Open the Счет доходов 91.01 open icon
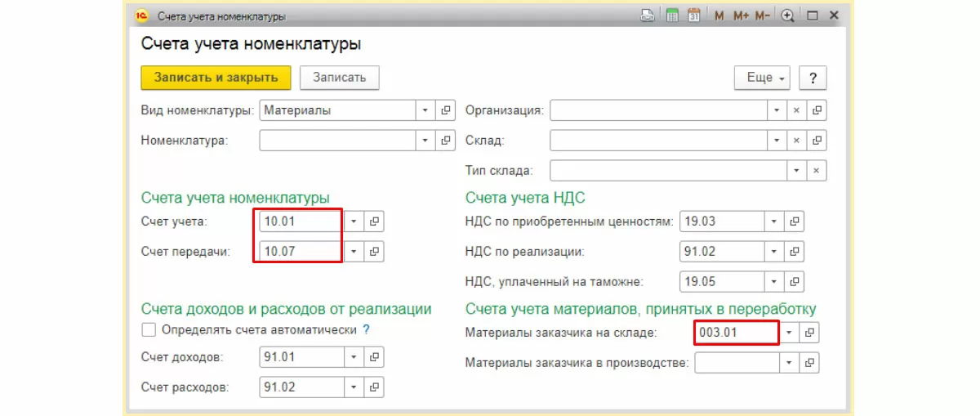The width and height of the screenshot is (980, 416). [374, 357]
